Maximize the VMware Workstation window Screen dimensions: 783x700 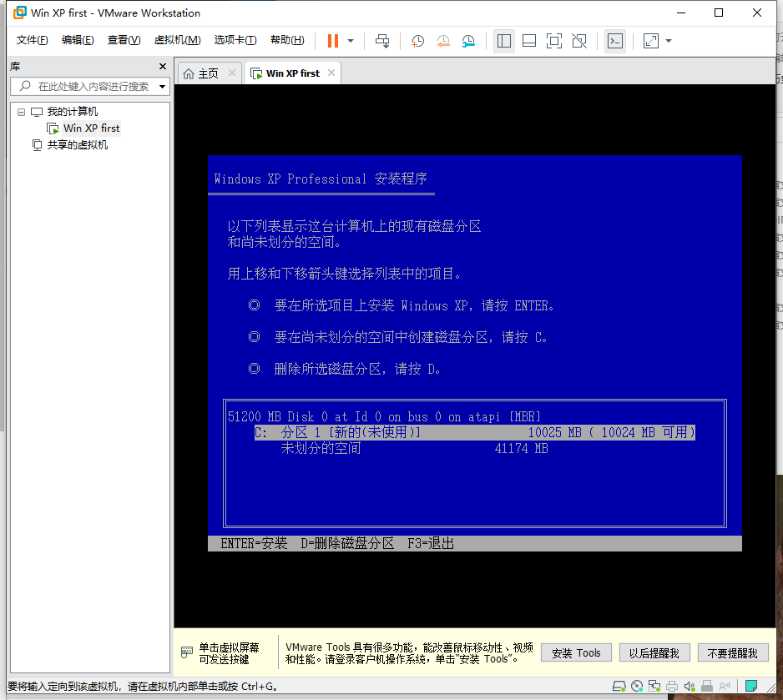[x=719, y=13]
